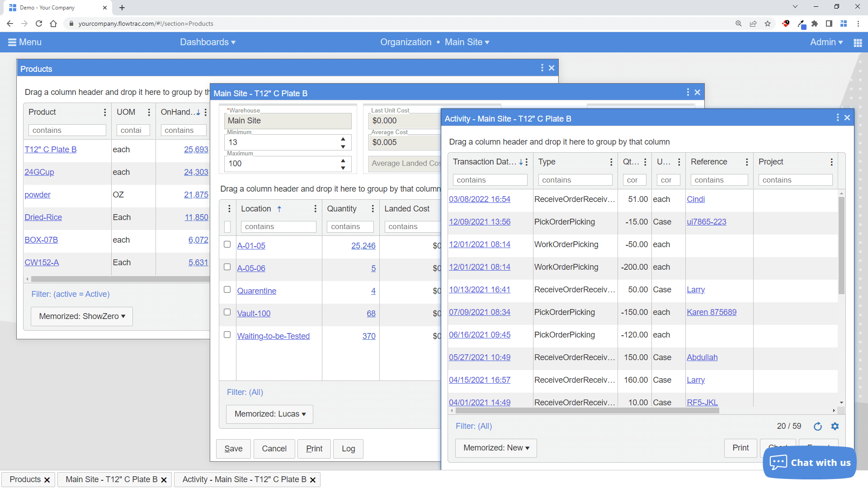Click the column options icon for Transaction Date
Viewport: 868px width, 488px height.
click(525, 161)
